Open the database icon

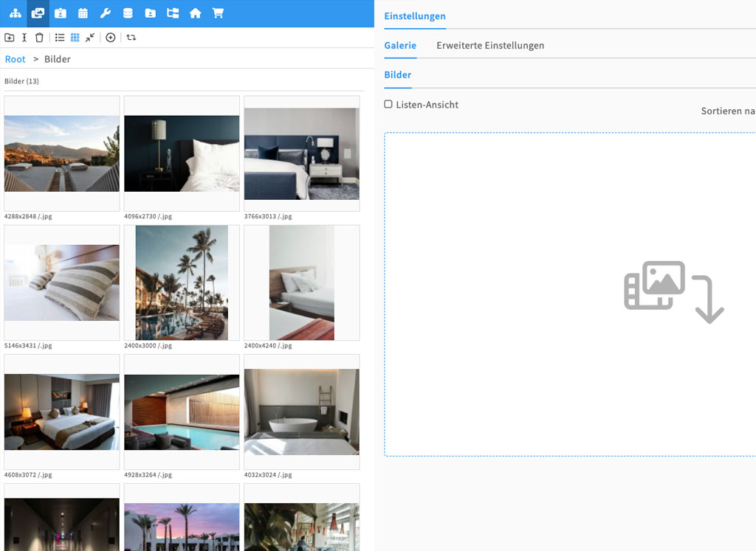pyautogui.click(x=128, y=13)
